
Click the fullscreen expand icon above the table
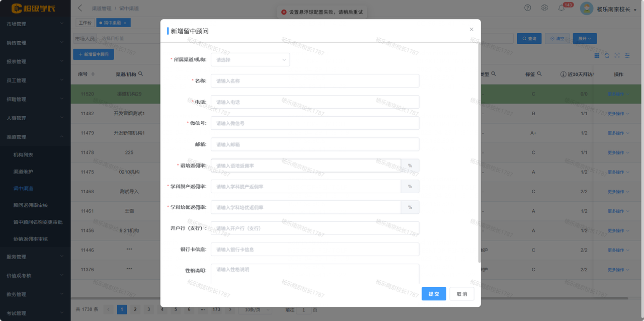[617, 55]
